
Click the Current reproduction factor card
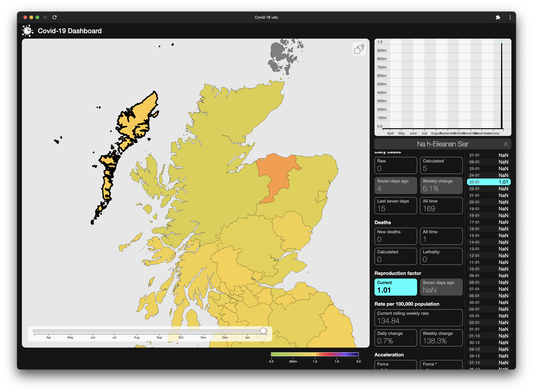pyautogui.click(x=396, y=287)
